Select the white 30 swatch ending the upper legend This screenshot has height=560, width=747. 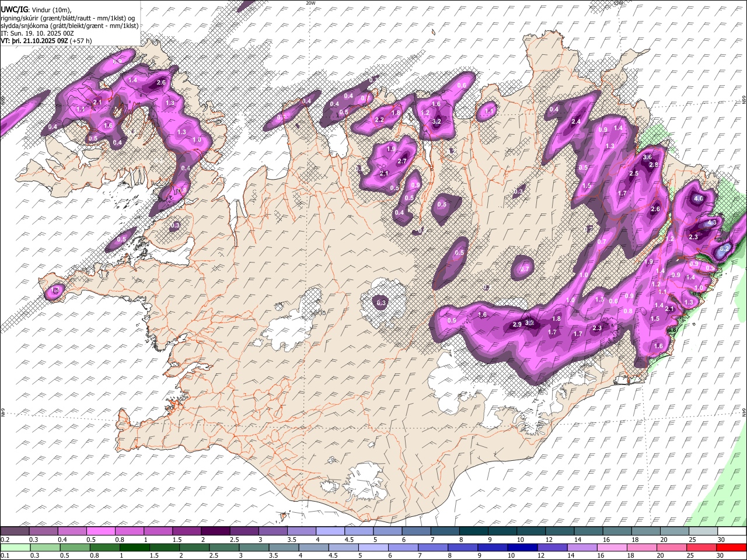click(732, 531)
